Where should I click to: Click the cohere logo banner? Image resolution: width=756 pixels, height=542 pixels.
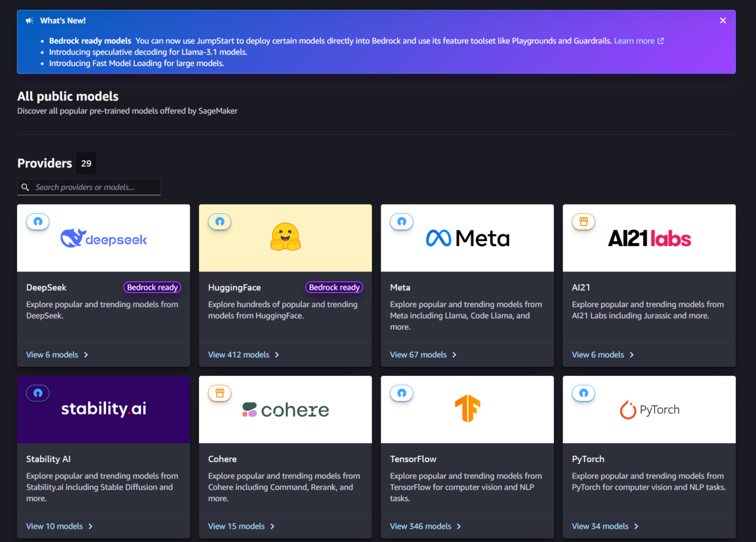(285, 410)
